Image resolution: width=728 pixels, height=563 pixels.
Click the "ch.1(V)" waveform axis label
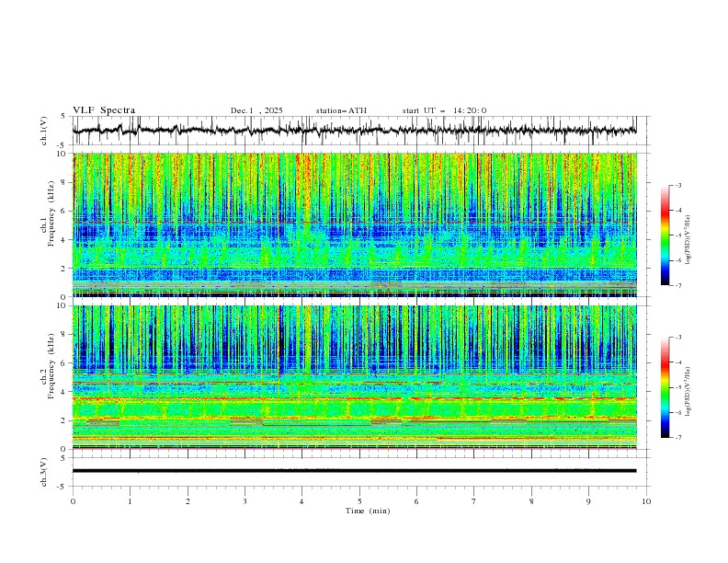pyautogui.click(x=44, y=131)
